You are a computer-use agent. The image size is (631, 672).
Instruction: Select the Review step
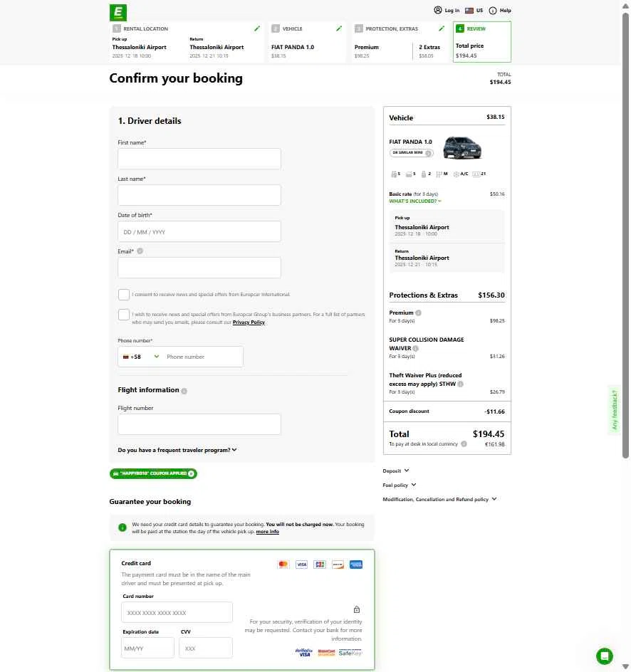click(482, 42)
